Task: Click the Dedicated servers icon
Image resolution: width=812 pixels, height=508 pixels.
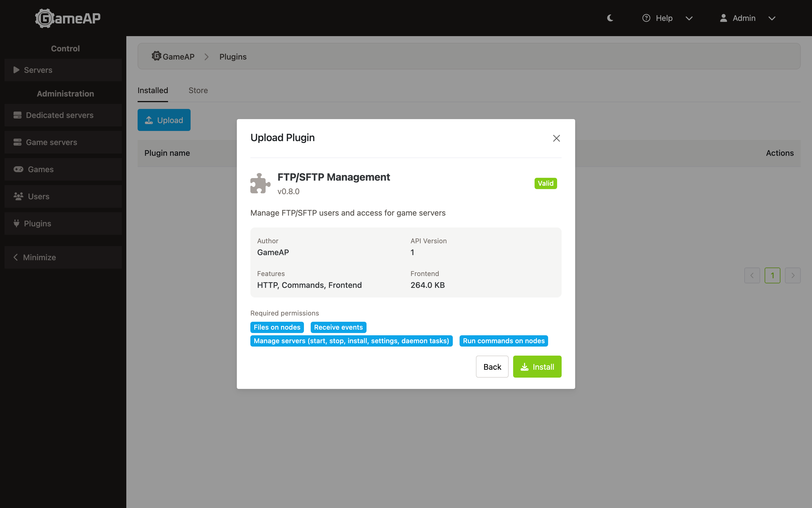Action: pyautogui.click(x=17, y=115)
